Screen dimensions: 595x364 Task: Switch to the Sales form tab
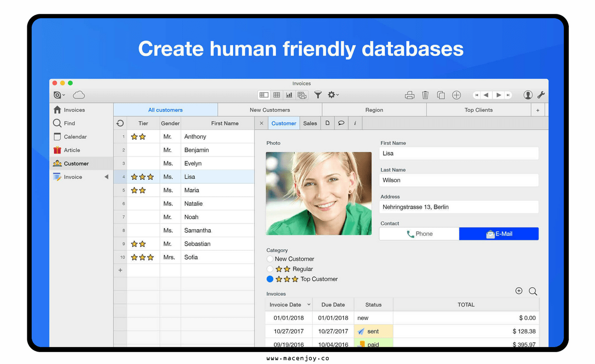[310, 123]
